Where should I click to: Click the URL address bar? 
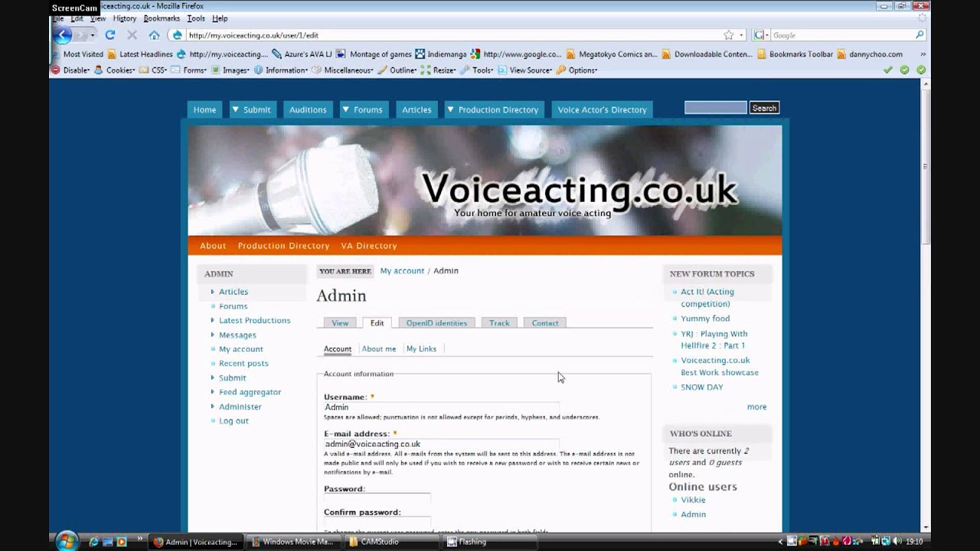click(x=452, y=35)
